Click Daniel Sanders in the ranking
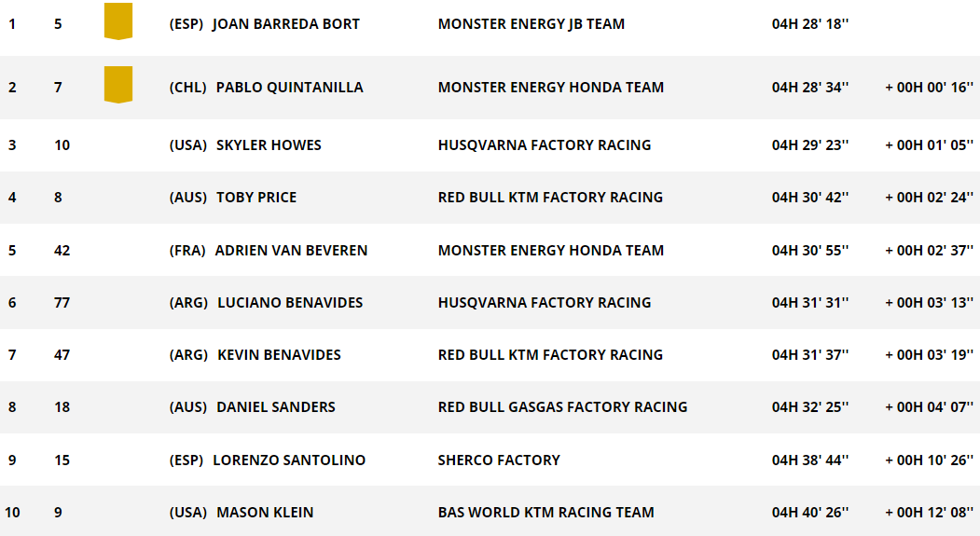Screen dimensions: 980x536 click(276, 407)
